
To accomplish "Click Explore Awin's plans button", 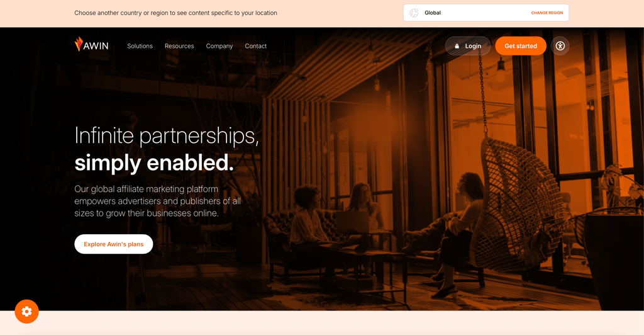I will (114, 244).
